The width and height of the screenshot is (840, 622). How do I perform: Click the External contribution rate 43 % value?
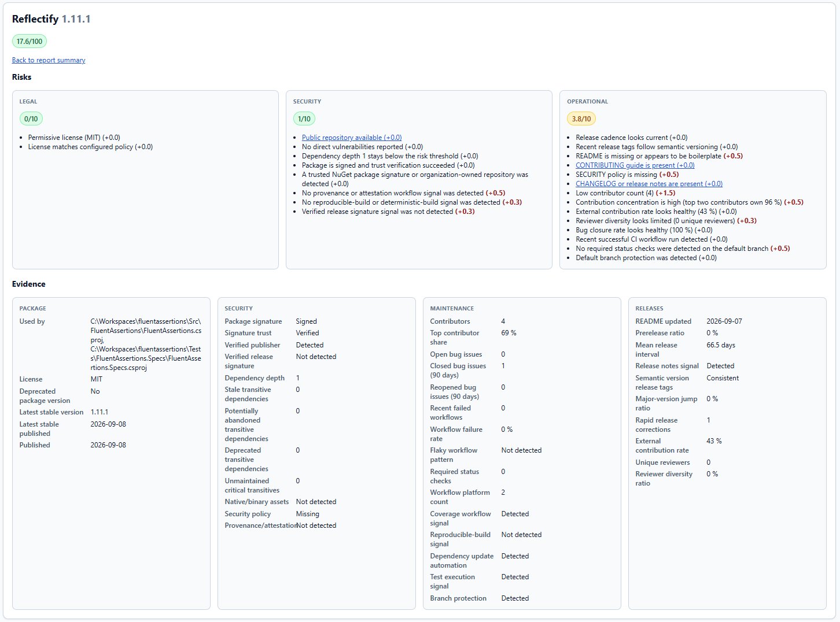pos(714,441)
